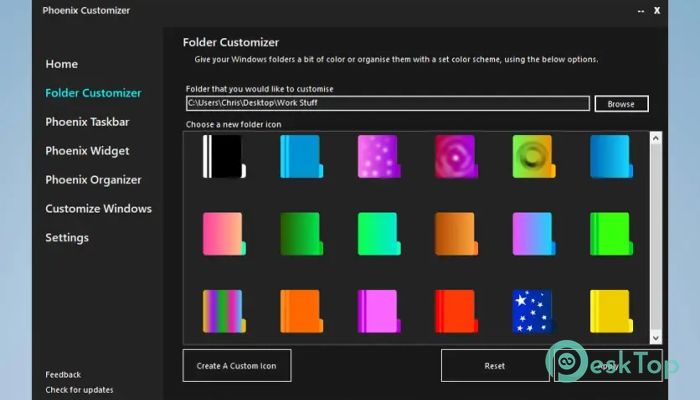Navigate to Customize Windows

click(98, 208)
